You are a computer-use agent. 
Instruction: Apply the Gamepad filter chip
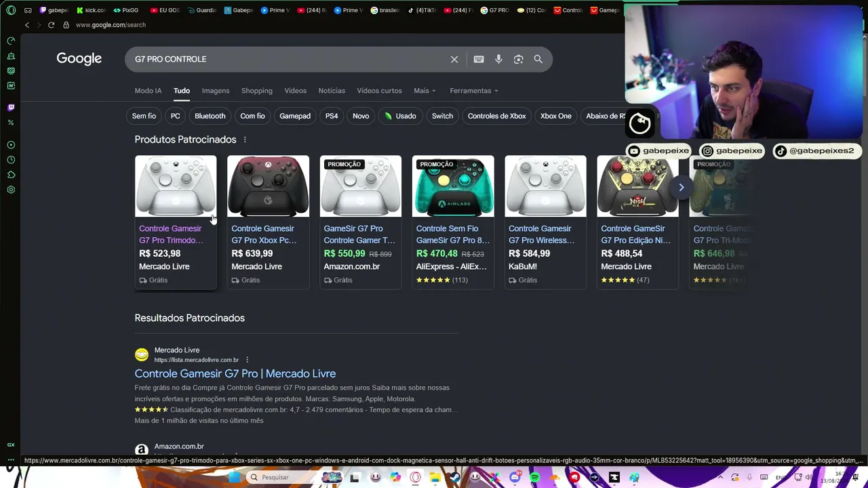pyautogui.click(x=295, y=116)
